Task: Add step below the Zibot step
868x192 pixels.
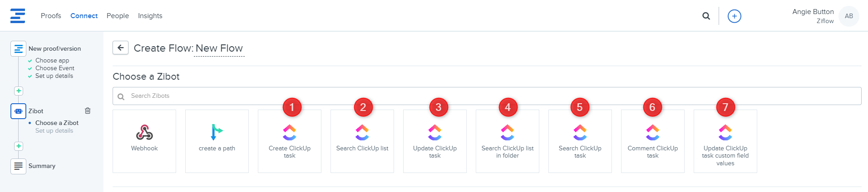Action: pyautogui.click(x=19, y=146)
